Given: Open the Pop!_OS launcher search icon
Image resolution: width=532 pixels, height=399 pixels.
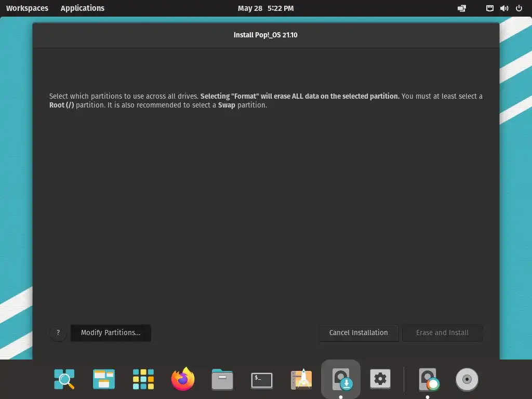Looking at the screenshot, I should [64, 379].
